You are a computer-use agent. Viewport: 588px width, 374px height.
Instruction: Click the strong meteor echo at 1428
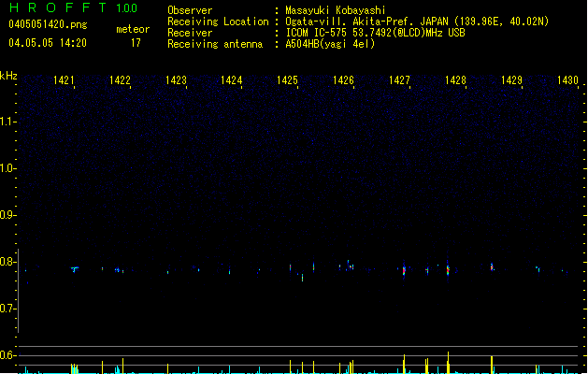pyautogui.click(x=448, y=269)
